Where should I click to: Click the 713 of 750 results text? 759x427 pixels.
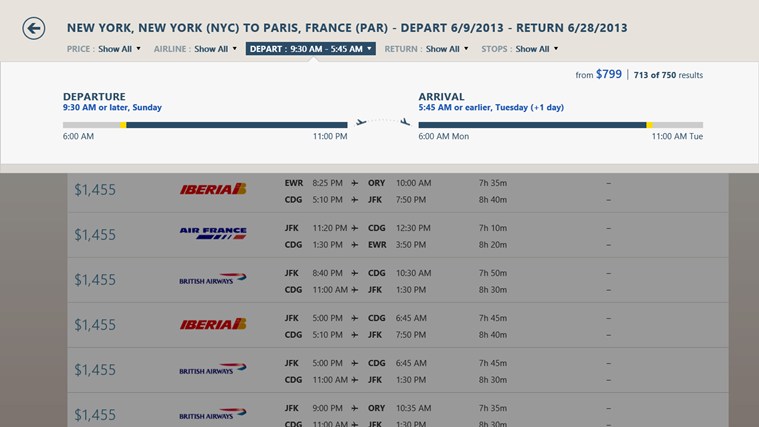coord(668,75)
